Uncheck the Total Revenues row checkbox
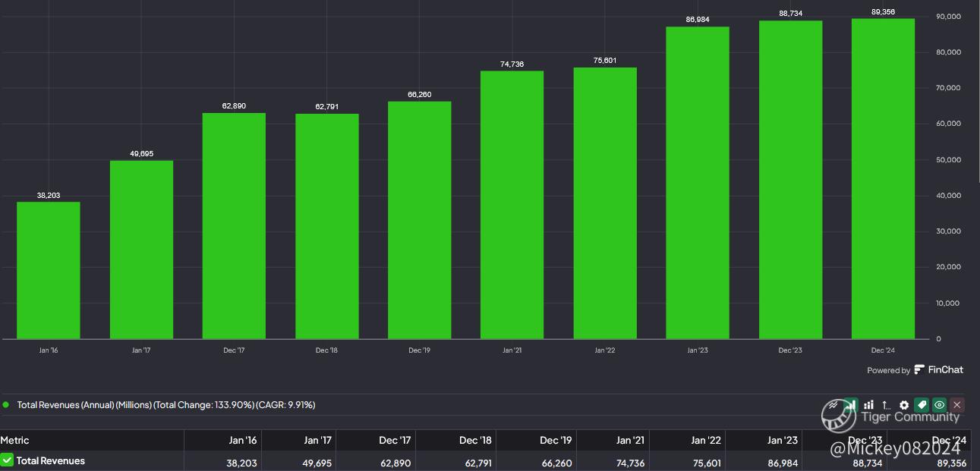Image resolution: width=980 pixels, height=471 pixels. (7, 460)
